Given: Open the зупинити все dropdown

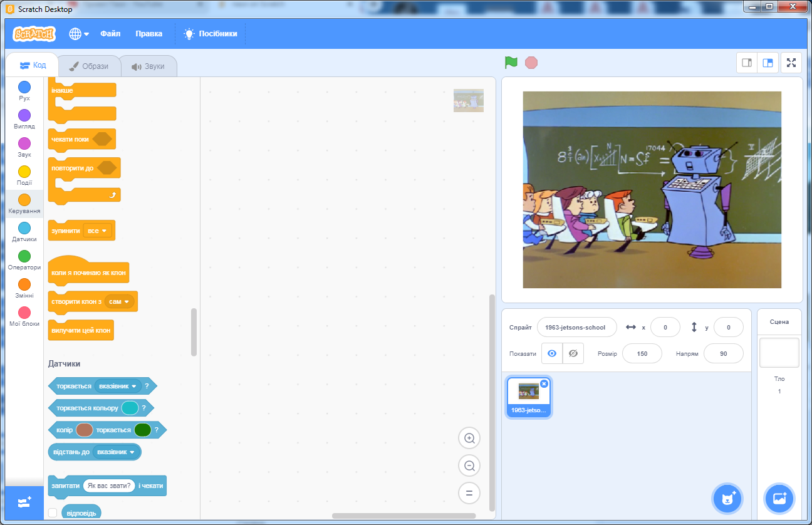Looking at the screenshot, I should pos(96,231).
